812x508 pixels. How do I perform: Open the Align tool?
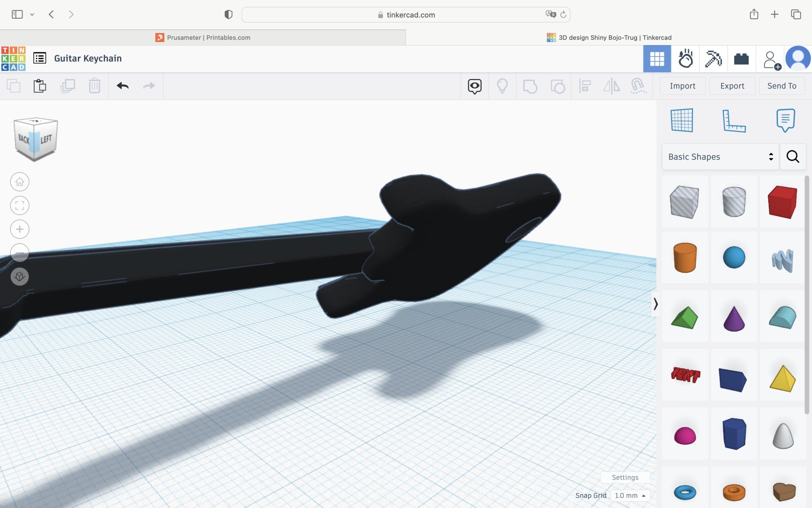(585, 86)
